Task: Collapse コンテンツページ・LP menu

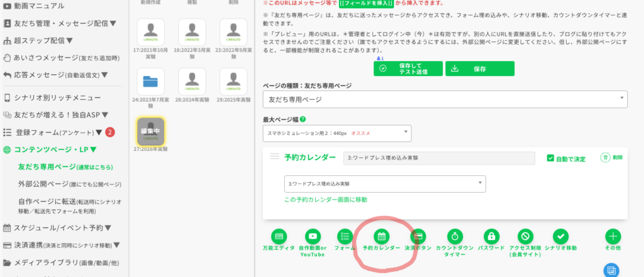Action: tap(50, 149)
